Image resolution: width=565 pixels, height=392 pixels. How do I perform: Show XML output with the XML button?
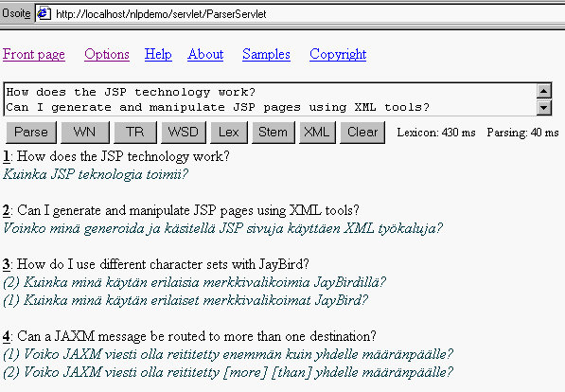pyautogui.click(x=317, y=133)
